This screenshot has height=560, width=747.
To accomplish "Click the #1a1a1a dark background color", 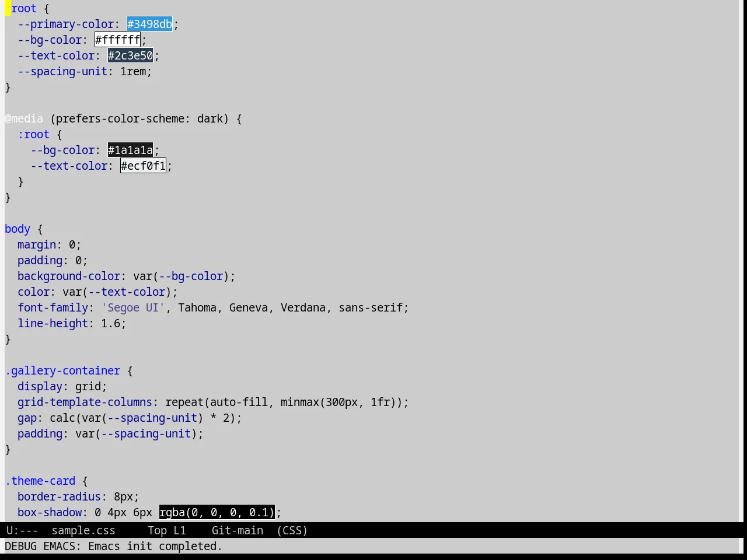I will coord(130,150).
